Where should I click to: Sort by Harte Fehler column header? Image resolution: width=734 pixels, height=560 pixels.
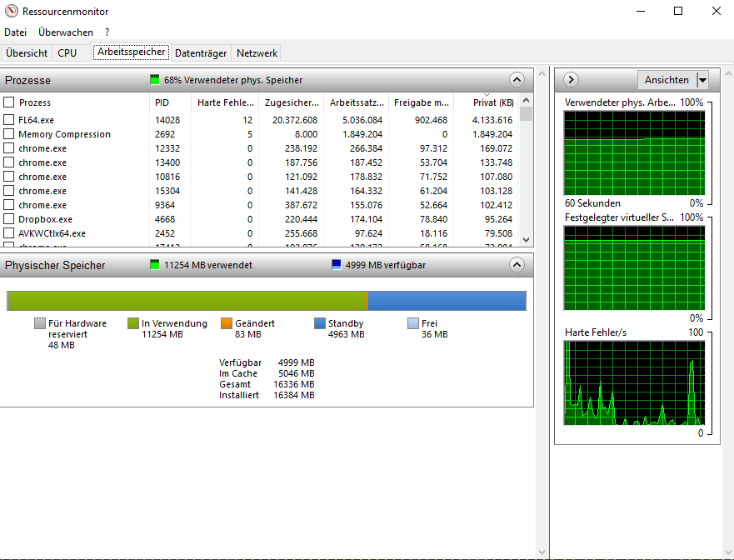[225, 102]
